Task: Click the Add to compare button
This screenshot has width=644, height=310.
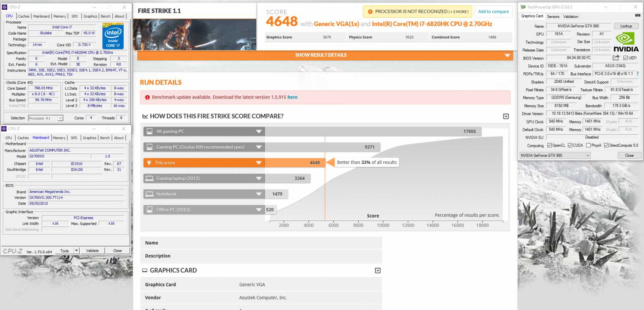Action: [x=493, y=12]
